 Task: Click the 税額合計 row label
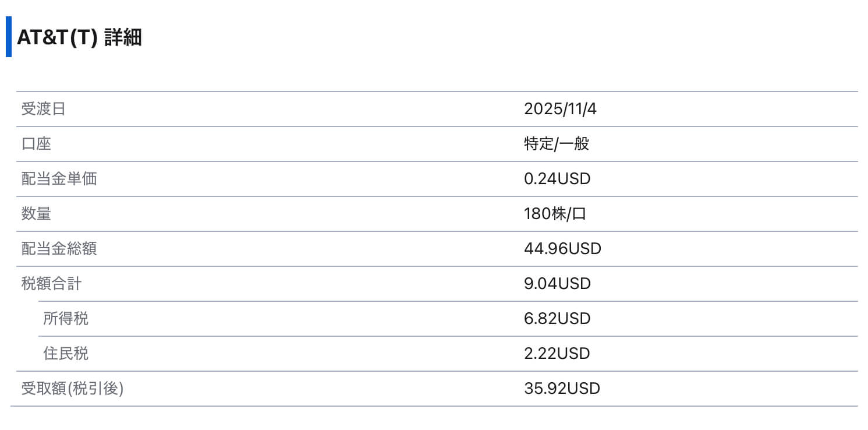point(51,284)
